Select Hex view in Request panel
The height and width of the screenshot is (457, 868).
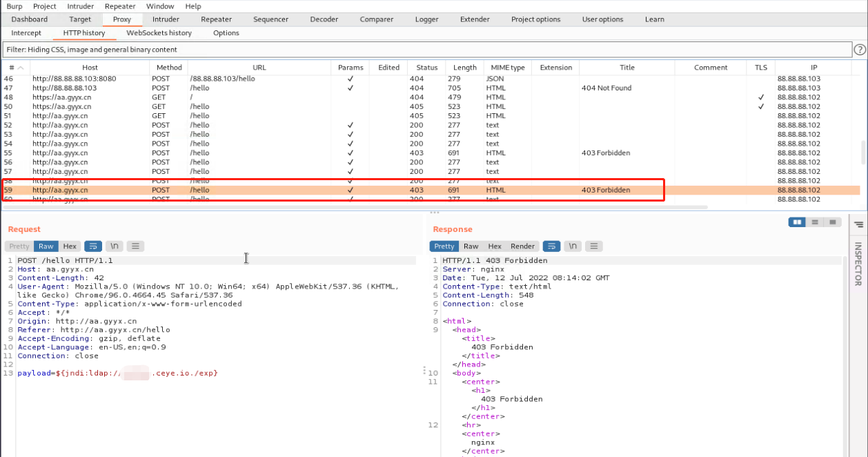pos(70,246)
